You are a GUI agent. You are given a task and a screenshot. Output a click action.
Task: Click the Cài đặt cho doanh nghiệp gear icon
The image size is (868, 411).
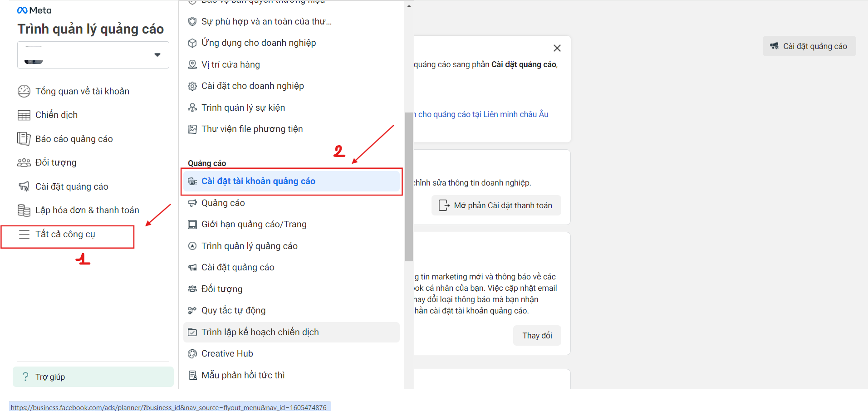192,86
